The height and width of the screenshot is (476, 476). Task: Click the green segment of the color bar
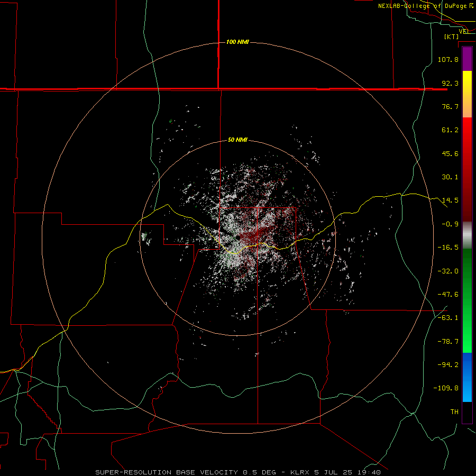467,300
